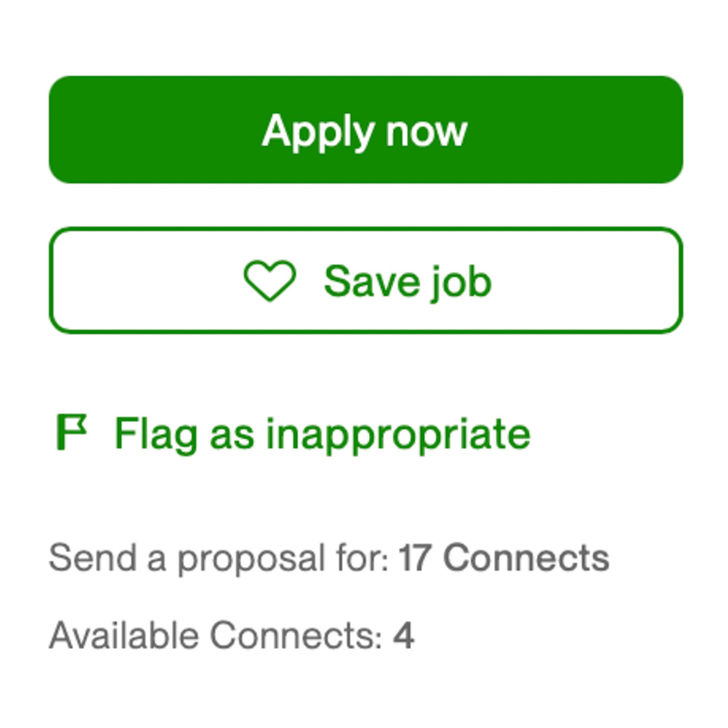The image size is (728, 728).
Task: Click the "17 Connects" proposal cost
Action: click(503, 558)
